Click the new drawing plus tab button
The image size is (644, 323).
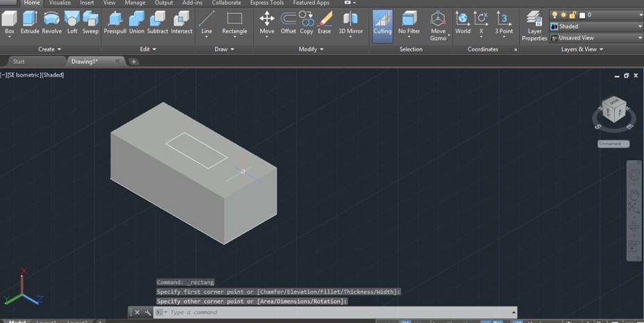[x=134, y=62]
